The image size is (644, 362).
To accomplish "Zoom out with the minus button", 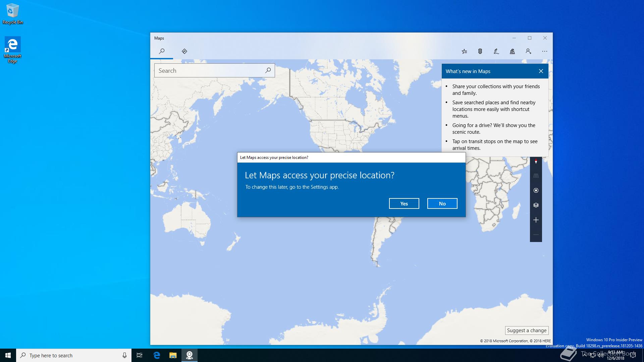I will pos(536,235).
